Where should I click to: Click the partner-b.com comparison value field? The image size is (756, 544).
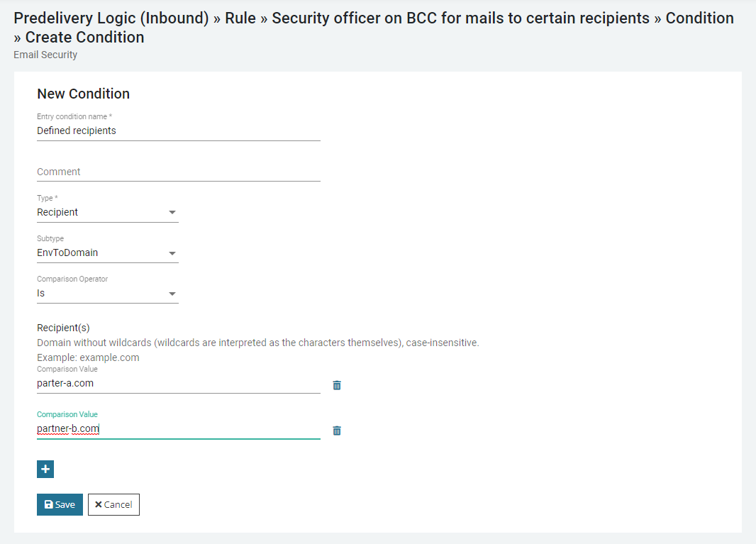click(x=177, y=428)
